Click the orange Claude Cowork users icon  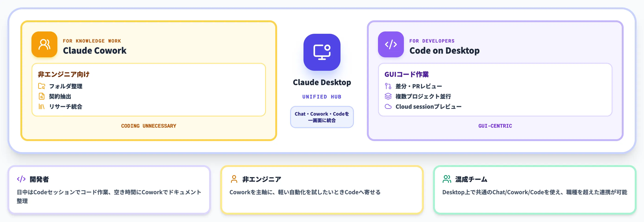(x=44, y=44)
